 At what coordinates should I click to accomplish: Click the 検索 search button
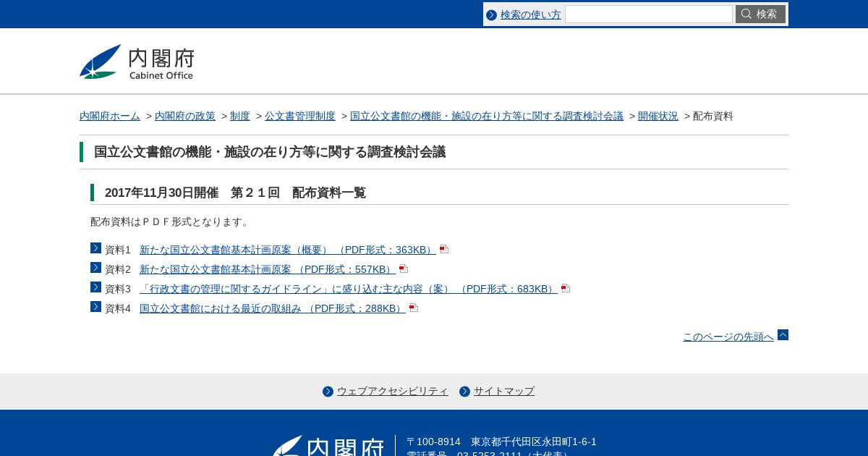point(760,14)
